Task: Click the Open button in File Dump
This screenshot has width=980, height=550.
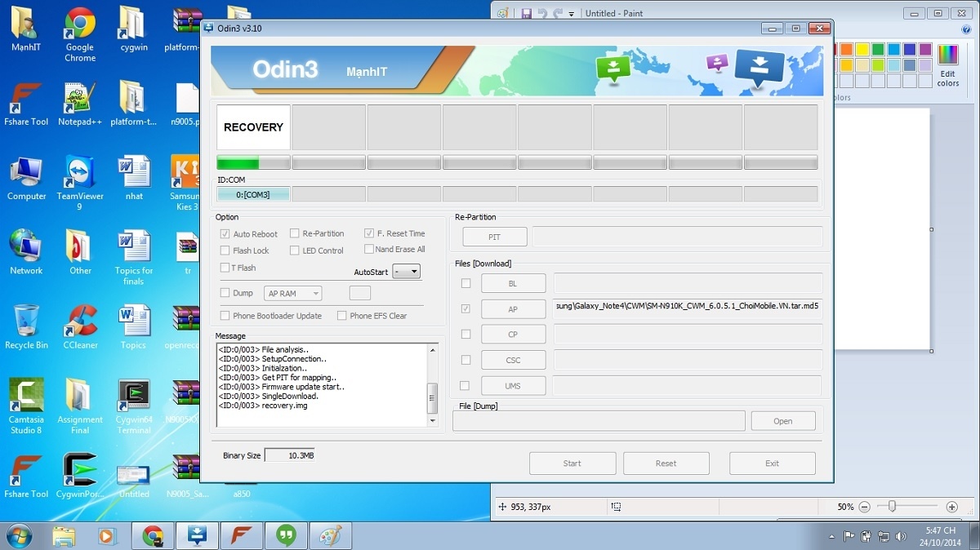Action: pos(782,421)
